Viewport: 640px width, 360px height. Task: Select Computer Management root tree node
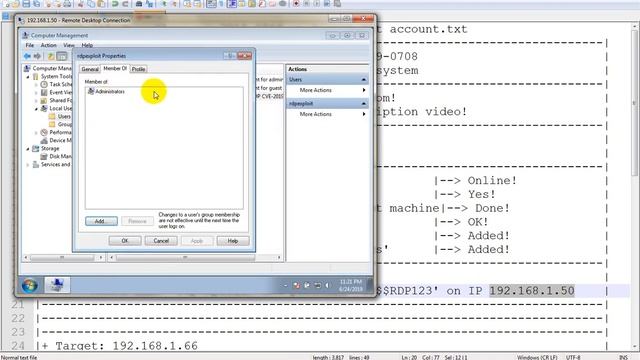coord(48,69)
